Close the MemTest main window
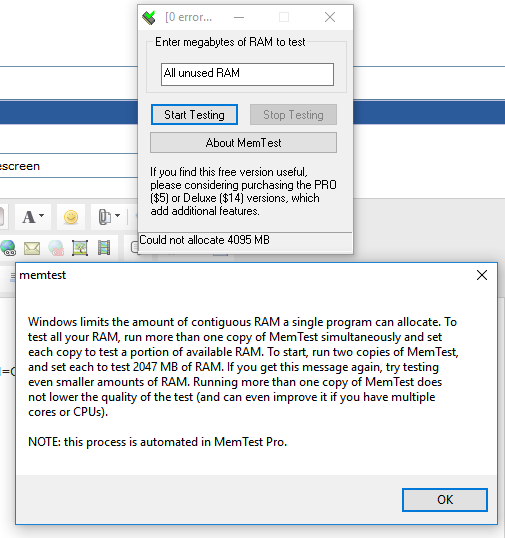The width and height of the screenshot is (505, 538). click(330, 17)
